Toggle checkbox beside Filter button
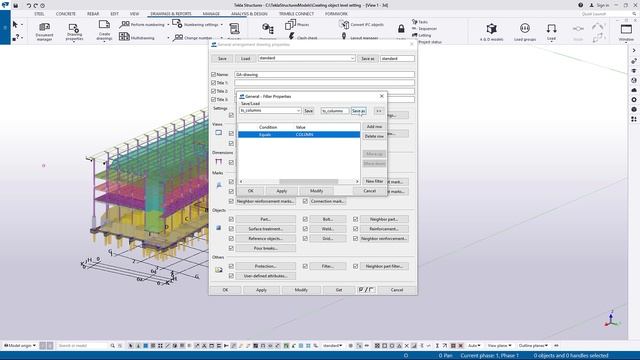 point(305,266)
